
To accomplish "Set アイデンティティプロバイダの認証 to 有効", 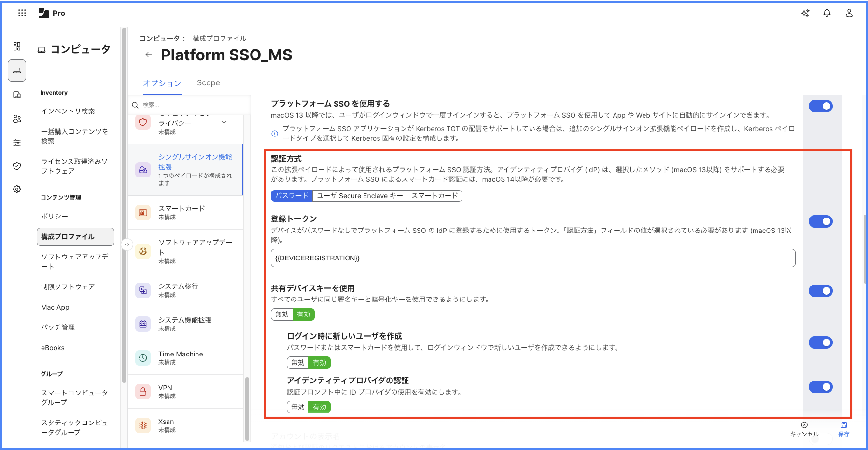I will coord(320,407).
